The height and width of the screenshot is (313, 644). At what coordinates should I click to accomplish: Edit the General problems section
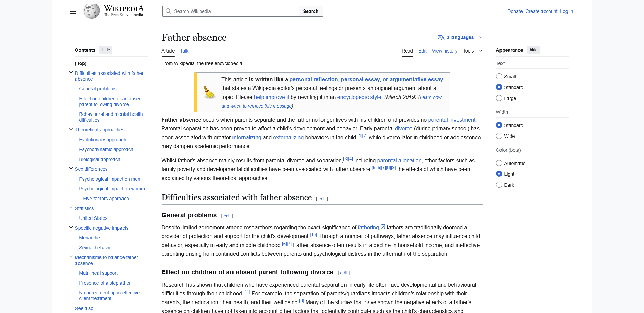point(227,216)
